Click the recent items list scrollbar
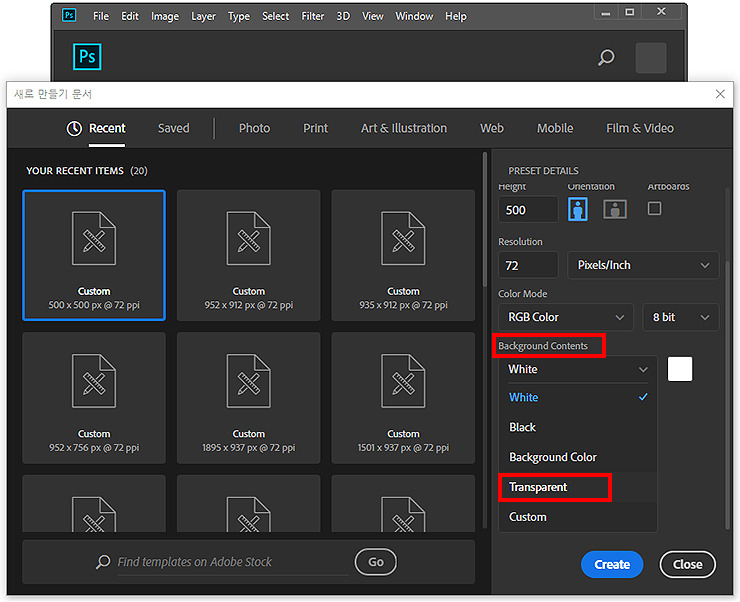The width and height of the screenshot is (740, 602). coord(485,219)
